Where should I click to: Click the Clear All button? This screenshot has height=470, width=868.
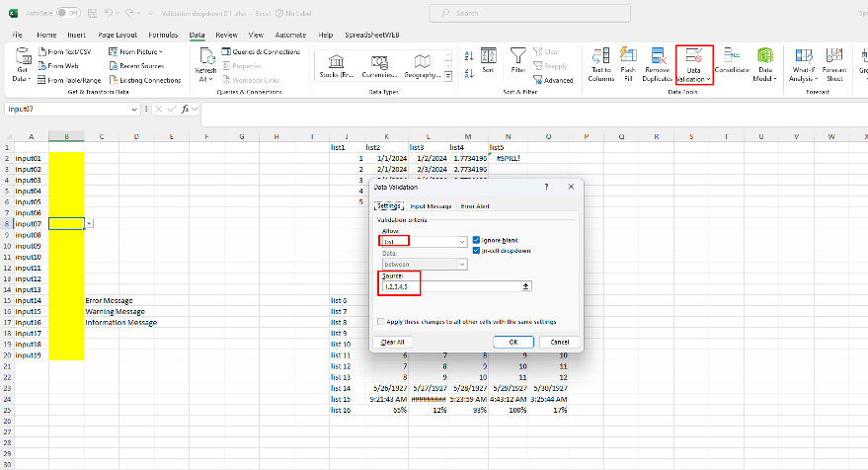(392, 342)
